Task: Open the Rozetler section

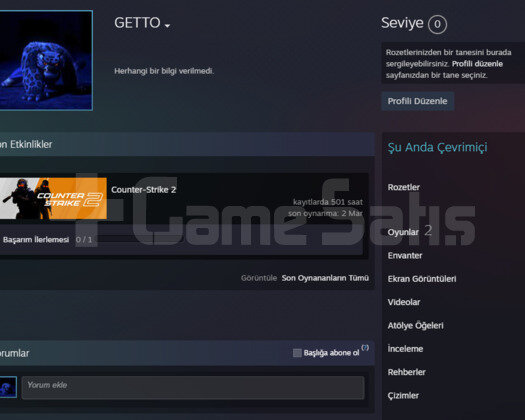Action: click(x=403, y=187)
